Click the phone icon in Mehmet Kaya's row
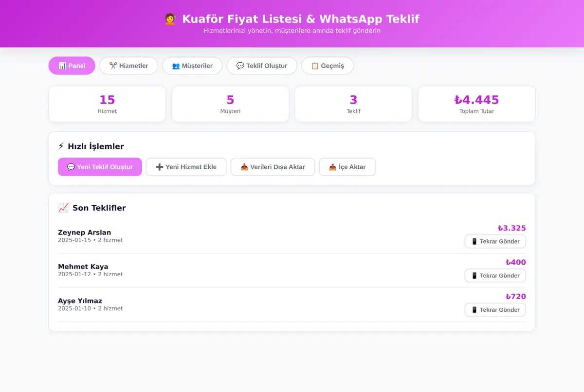This screenshot has height=392, width=584. [x=474, y=275]
